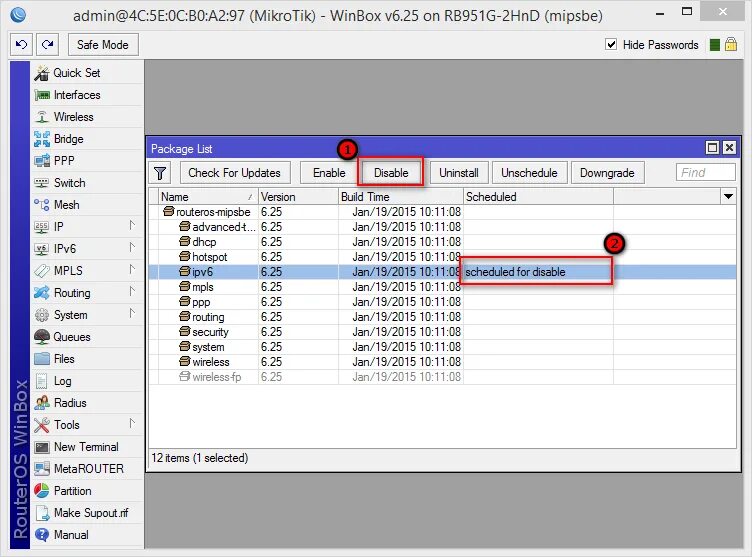This screenshot has height=557, width=752.
Task: Sort by the Name column header
Action: tap(207, 197)
